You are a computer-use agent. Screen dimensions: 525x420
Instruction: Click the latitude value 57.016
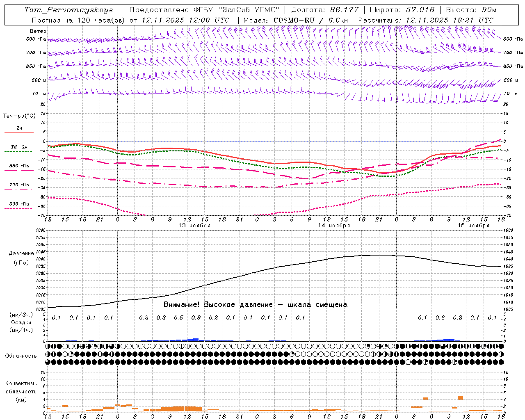[x=420, y=10]
